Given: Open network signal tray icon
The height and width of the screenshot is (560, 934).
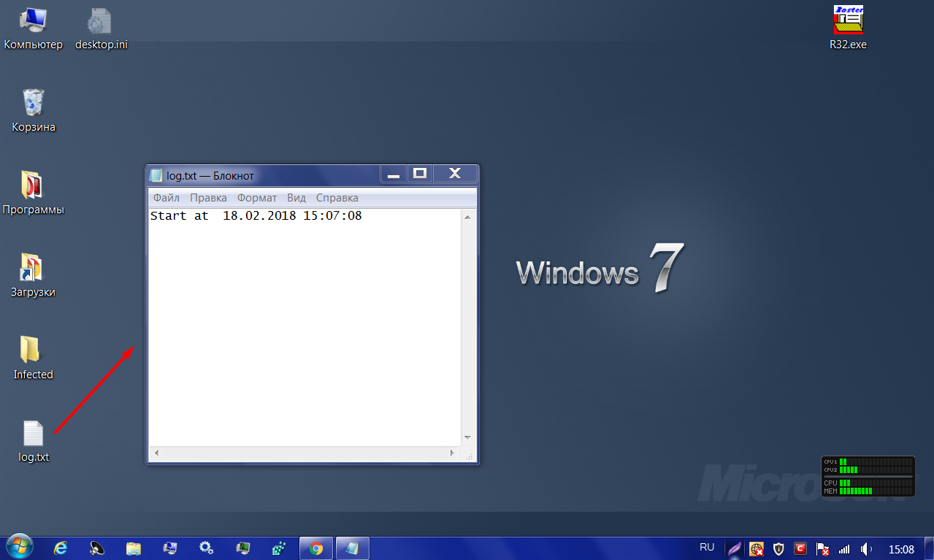Looking at the screenshot, I should point(844,548).
